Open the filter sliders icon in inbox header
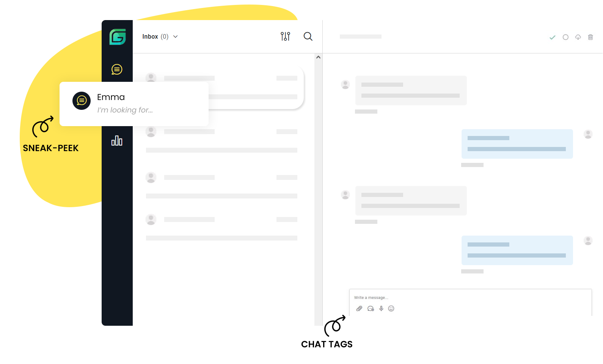This screenshot has width=603, height=364. [285, 36]
